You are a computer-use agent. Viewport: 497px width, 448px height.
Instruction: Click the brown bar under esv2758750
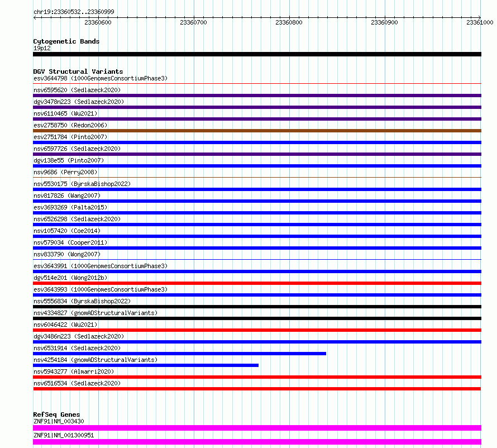257,131
